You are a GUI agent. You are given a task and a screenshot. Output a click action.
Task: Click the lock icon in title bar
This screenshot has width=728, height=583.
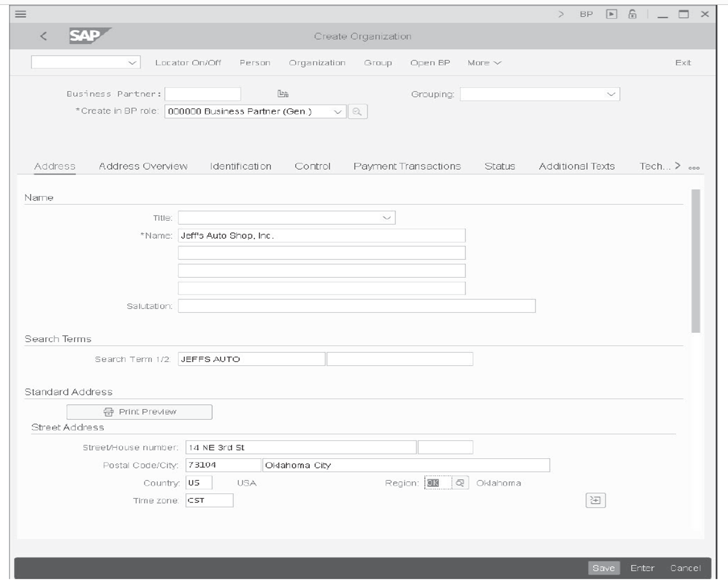(x=632, y=15)
